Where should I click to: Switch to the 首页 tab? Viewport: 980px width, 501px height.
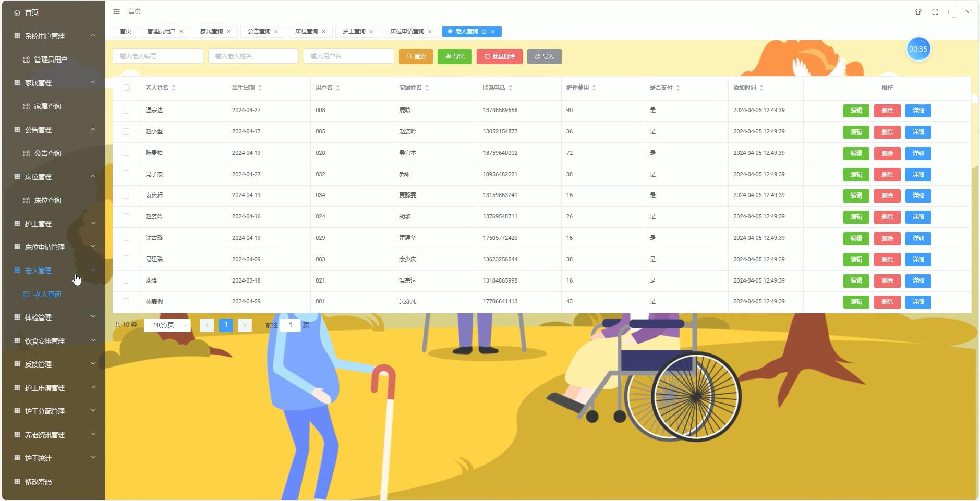tap(125, 32)
